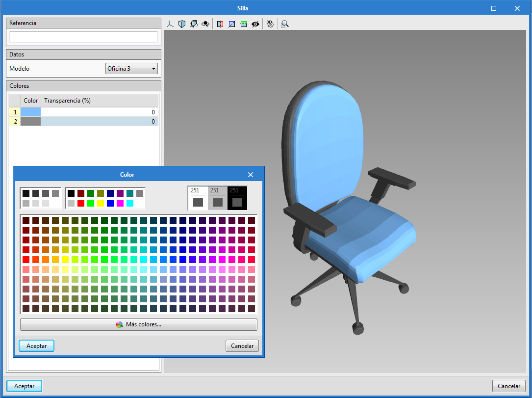Select the gray color cell in row 2
This screenshot has width=532, height=398.
(x=30, y=121)
